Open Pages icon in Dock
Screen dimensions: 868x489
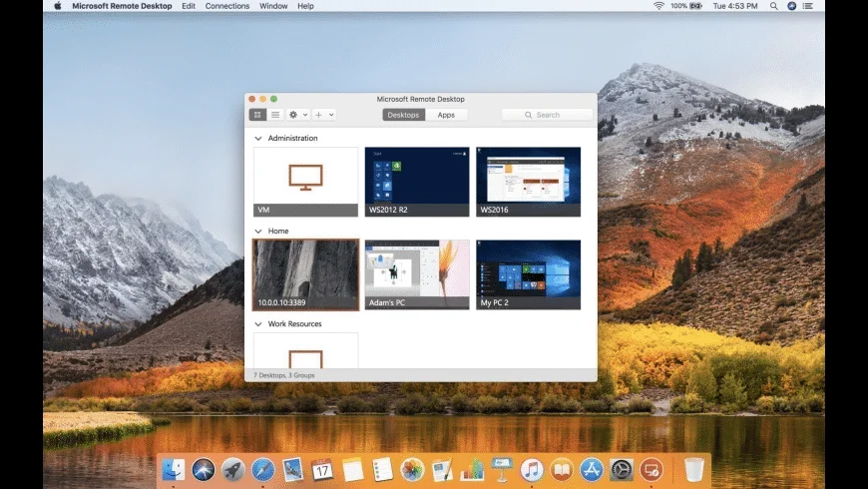pos(442,470)
